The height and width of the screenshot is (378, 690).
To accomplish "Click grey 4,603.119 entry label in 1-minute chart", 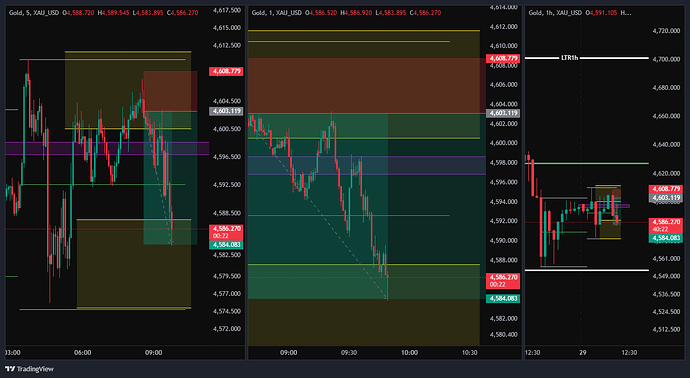I will 503,113.
